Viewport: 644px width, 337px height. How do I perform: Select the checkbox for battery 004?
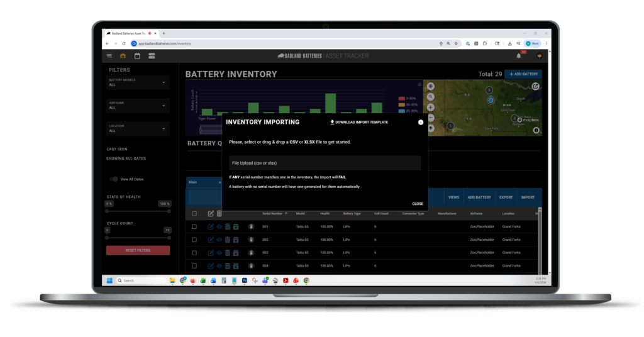pos(194,266)
